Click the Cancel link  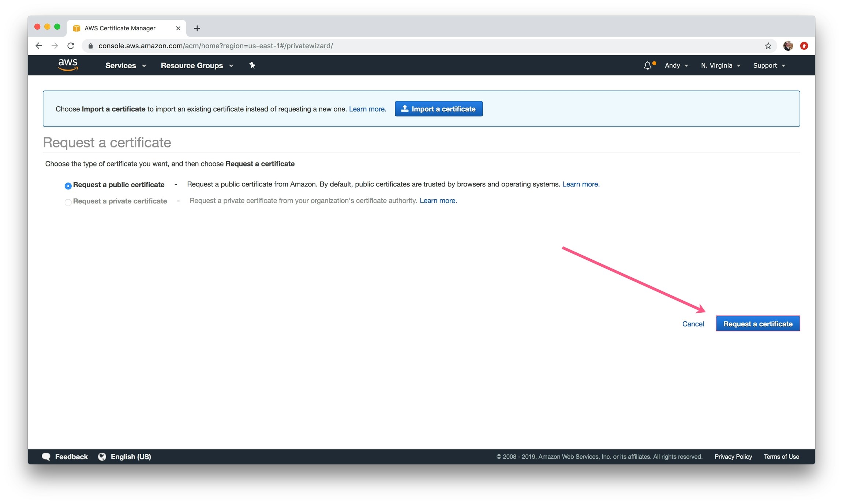tap(693, 324)
